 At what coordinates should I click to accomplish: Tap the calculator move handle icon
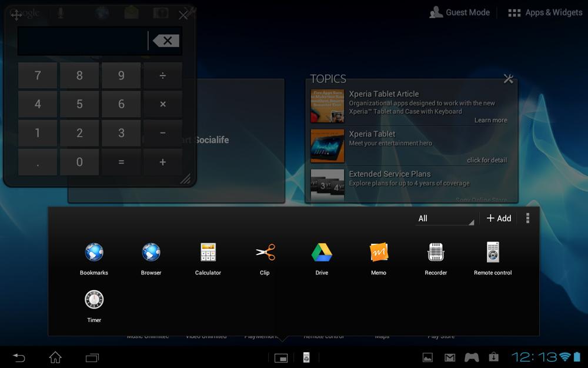point(16,15)
